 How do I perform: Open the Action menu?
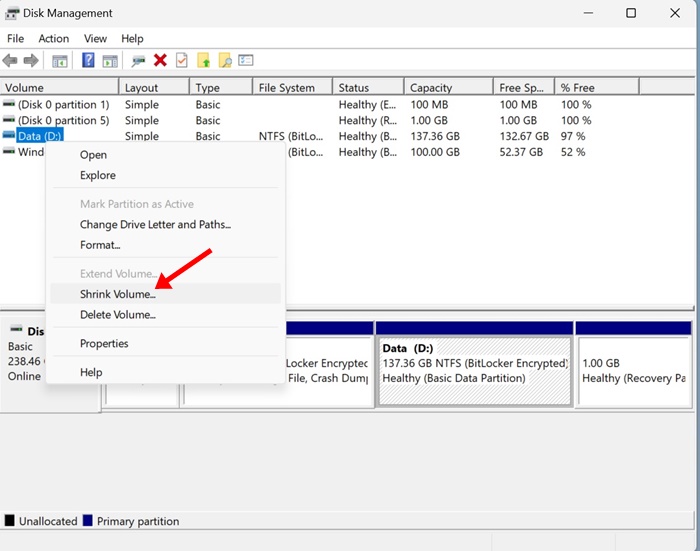pyautogui.click(x=54, y=39)
